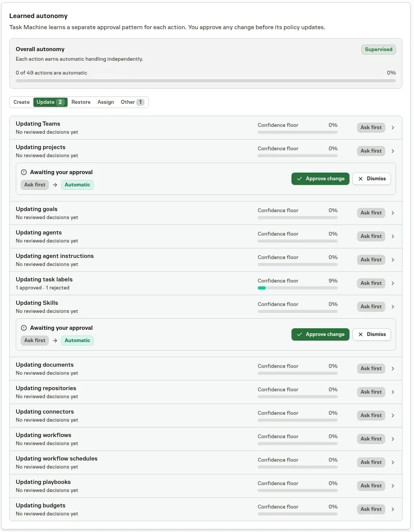Click the 9% confidence floor value

point(333,281)
